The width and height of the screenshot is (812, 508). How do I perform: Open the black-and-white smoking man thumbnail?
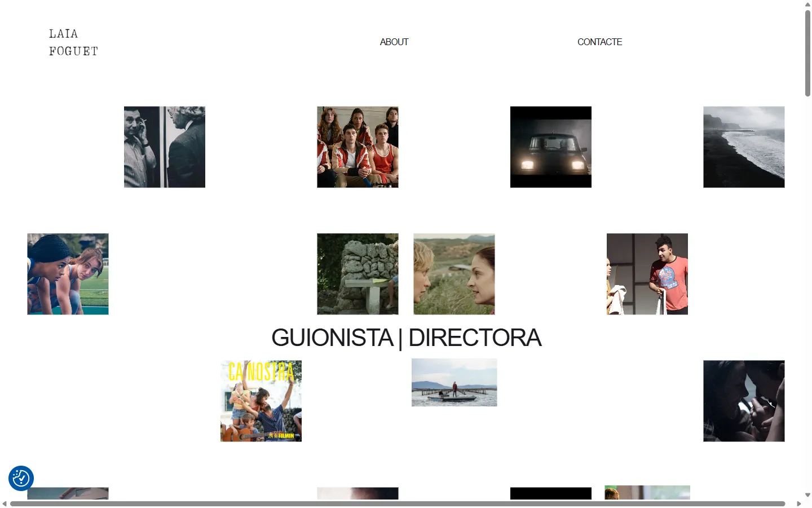pos(165,147)
